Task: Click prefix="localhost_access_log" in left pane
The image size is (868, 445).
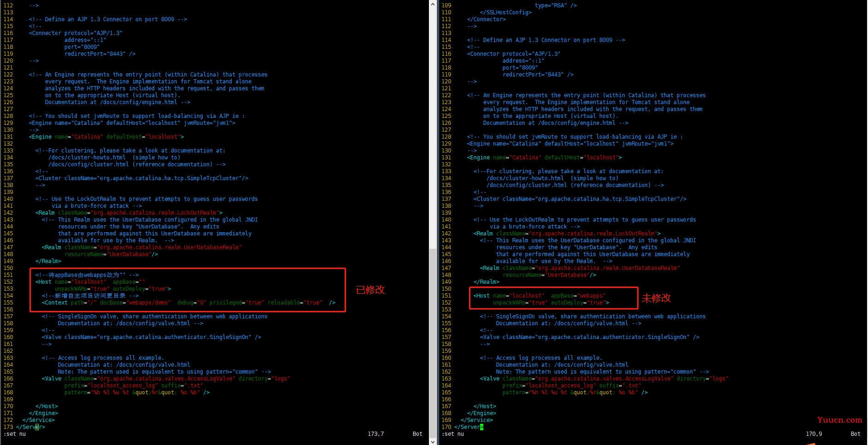Action: [111, 386]
